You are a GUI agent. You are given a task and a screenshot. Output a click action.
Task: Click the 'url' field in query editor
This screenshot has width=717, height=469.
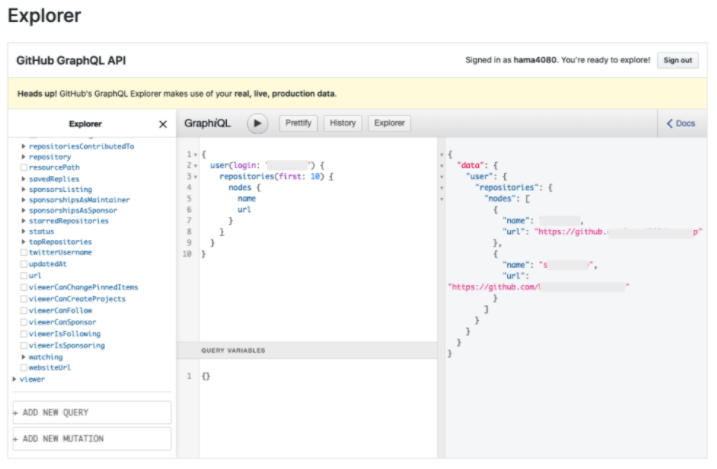(244, 209)
